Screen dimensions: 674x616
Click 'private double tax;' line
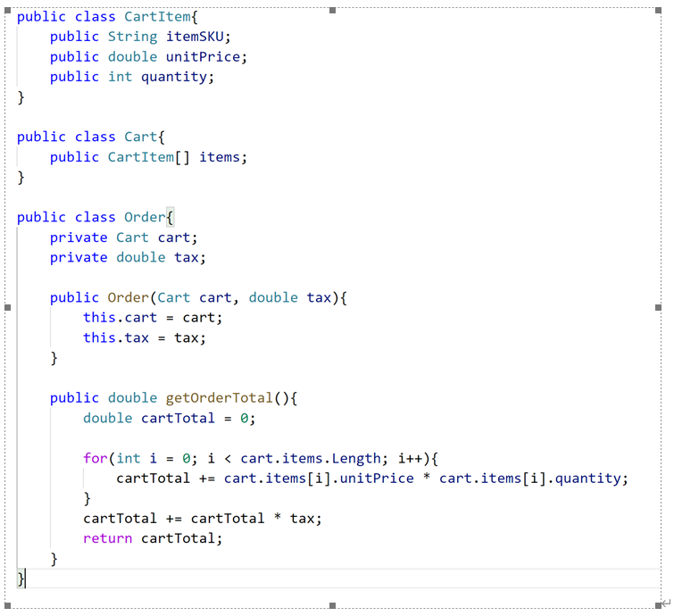[128, 257]
